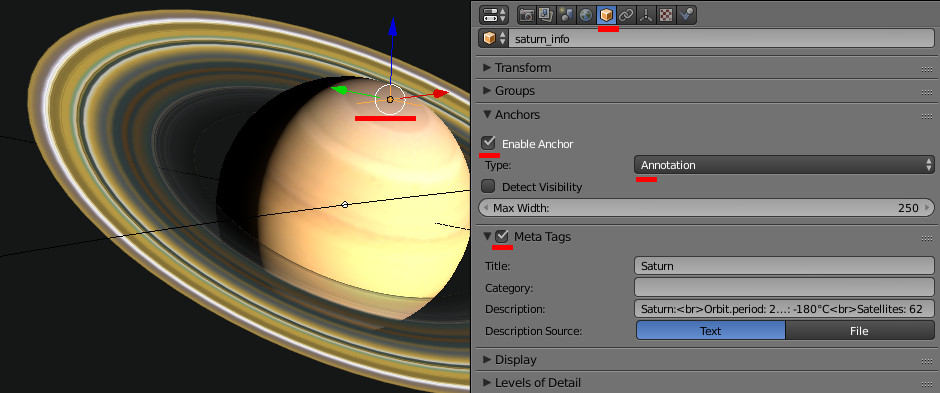
Task: Click the Category text field
Action: coord(784,288)
